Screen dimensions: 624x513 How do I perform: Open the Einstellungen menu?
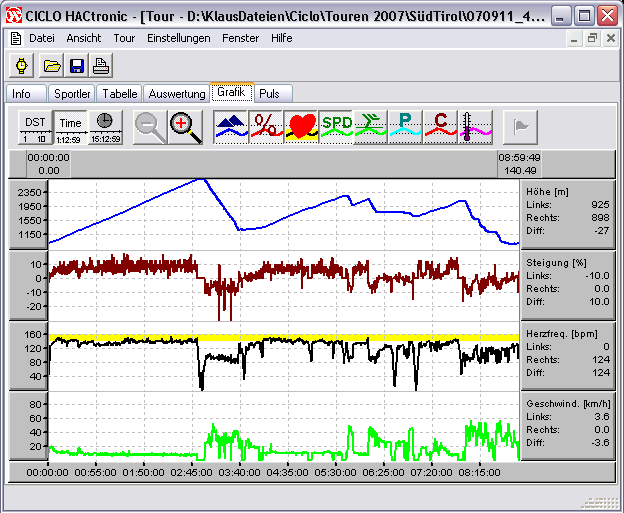(x=179, y=38)
